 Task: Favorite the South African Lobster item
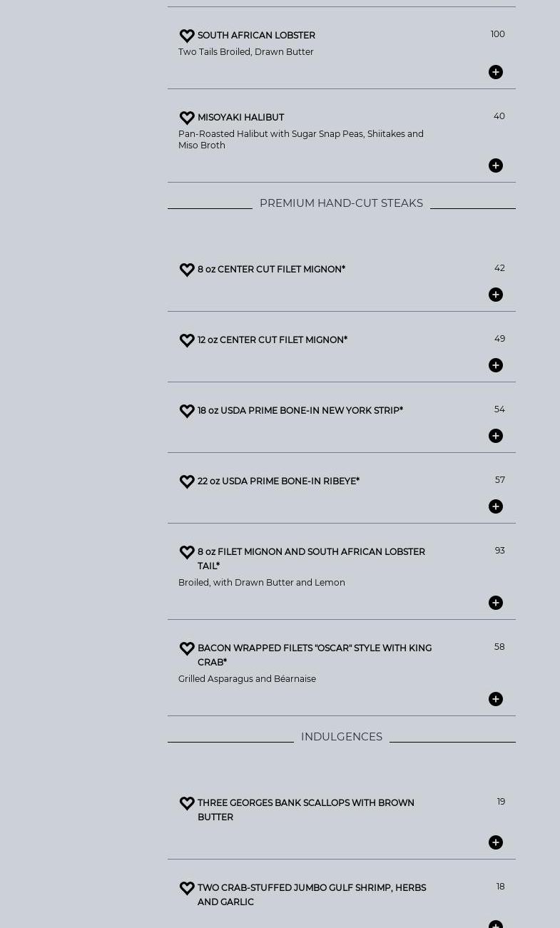click(187, 36)
